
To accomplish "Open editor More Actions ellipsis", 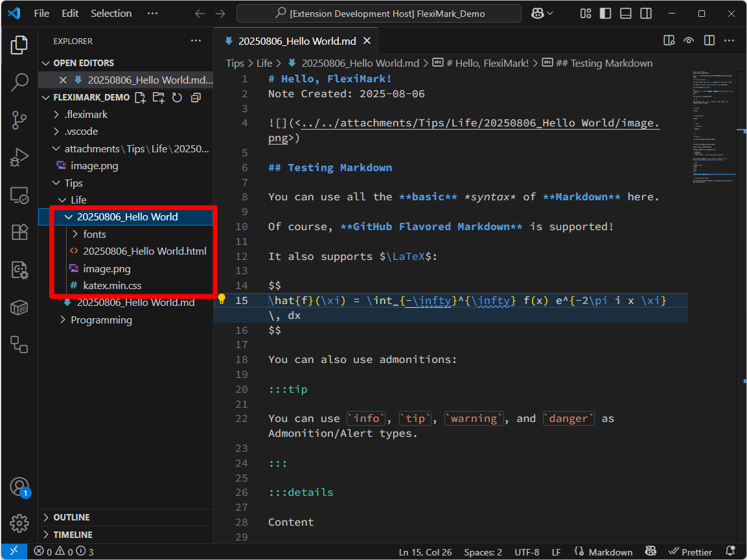I will (x=730, y=41).
